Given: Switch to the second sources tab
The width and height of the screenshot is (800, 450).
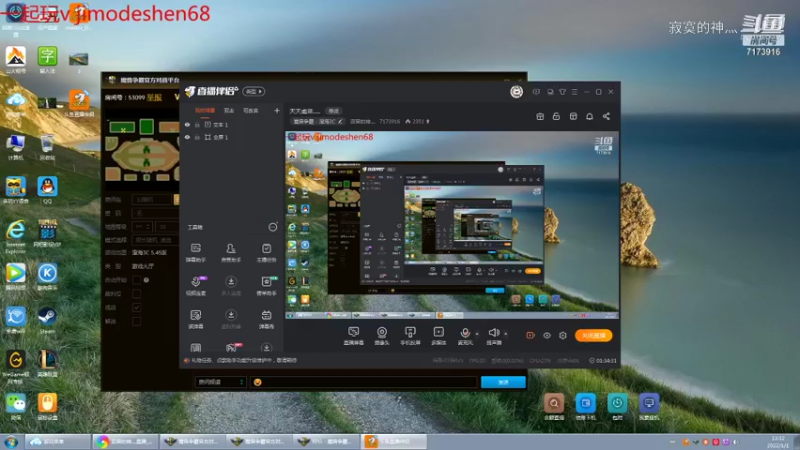Looking at the screenshot, I should tap(229, 110).
